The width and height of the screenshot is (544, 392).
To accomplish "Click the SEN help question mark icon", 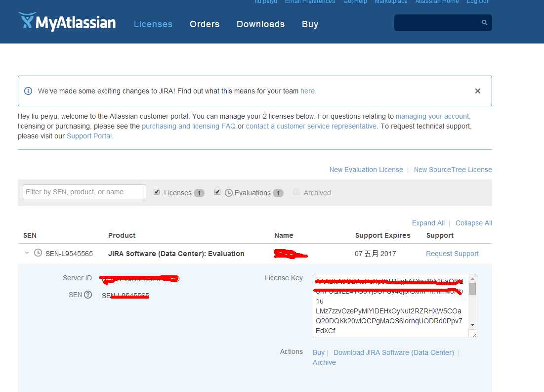I will pyautogui.click(x=88, y=295).
